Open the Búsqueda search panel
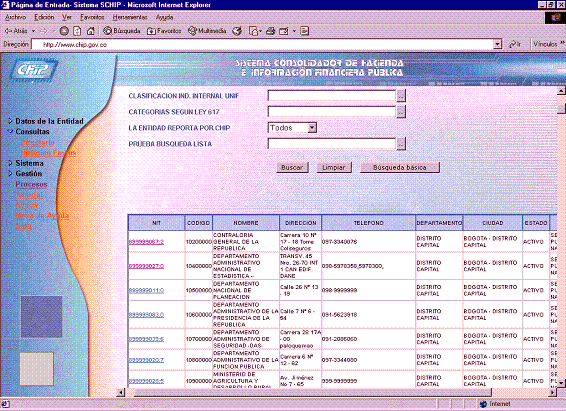The image size is (566, 411). (122, 31)
